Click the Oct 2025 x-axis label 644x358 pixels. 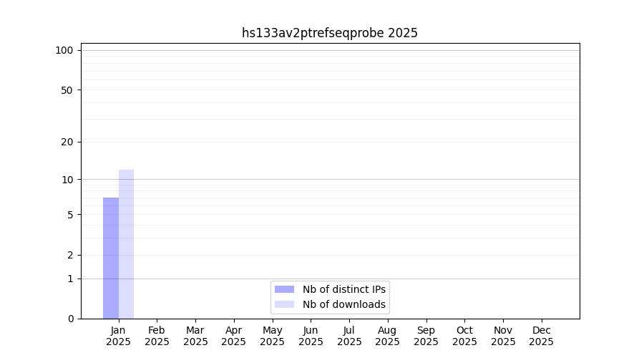pyautogui.click(x=464, y=336)
